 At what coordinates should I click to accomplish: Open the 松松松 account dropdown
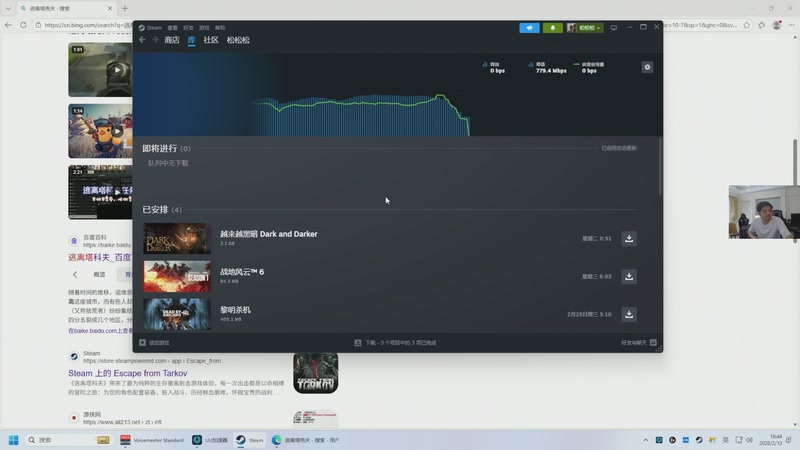click(x=584, y=28)
